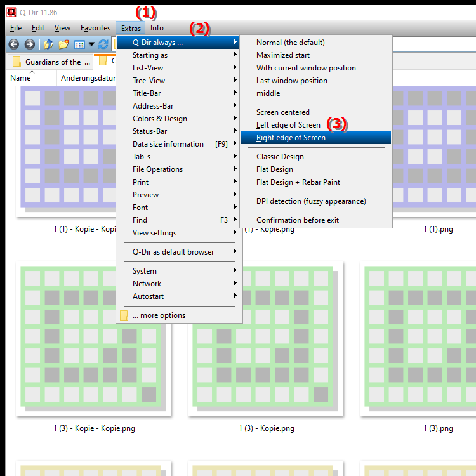Expand the List-View submenu
Image resolution: width=476 pixels, height=476 pixels.
[x=178, y=68]
